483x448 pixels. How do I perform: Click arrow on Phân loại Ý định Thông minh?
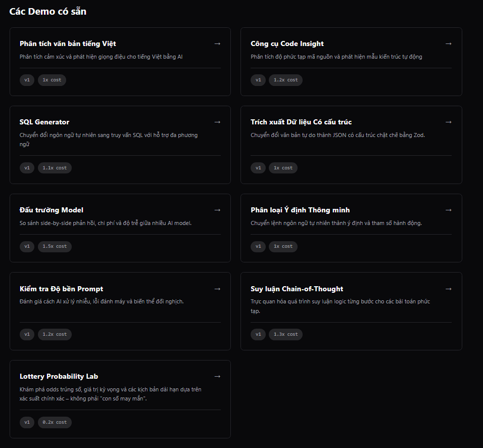448,210
